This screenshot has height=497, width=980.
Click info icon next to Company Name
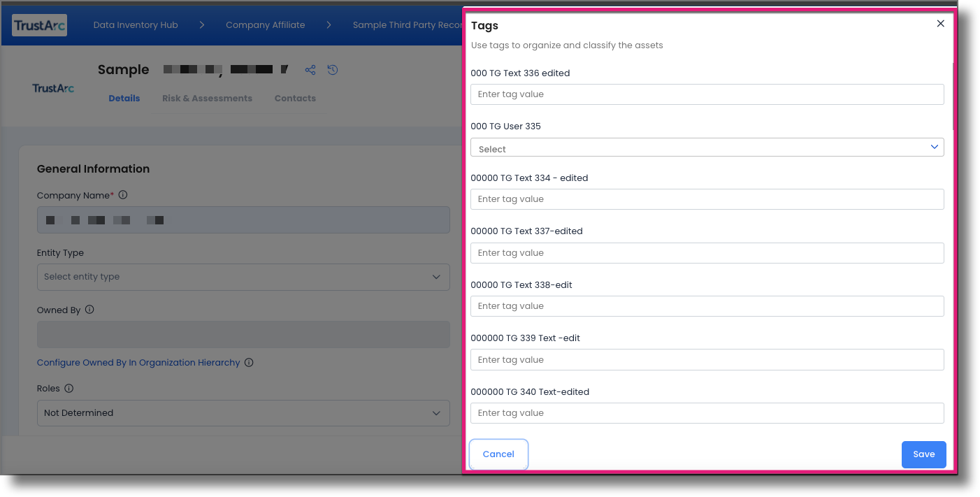point(123,195)
